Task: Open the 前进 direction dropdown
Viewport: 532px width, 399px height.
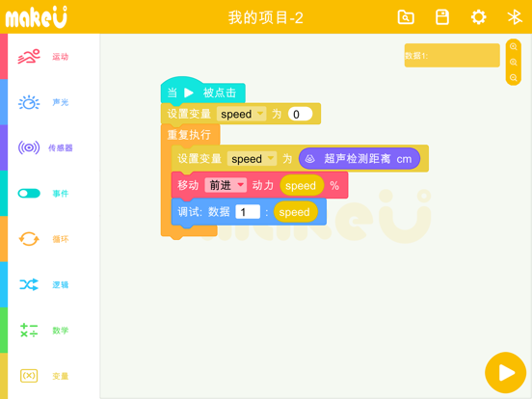Action: [x=226, y=185]
